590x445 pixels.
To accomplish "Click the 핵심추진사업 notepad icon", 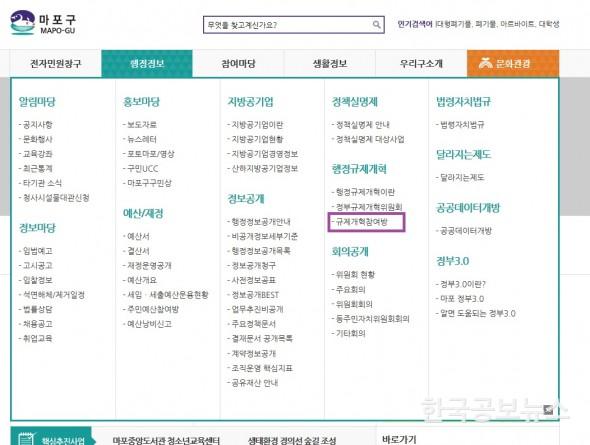I will (26, 439).
